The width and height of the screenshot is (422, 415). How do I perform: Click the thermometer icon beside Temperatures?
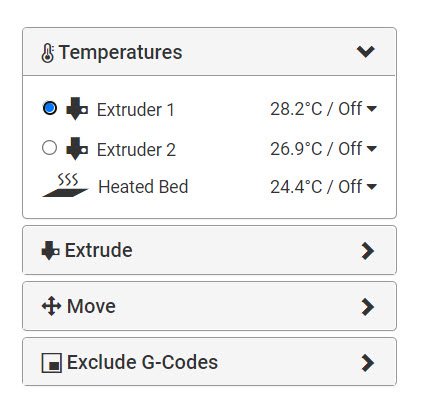pos(47,53)
